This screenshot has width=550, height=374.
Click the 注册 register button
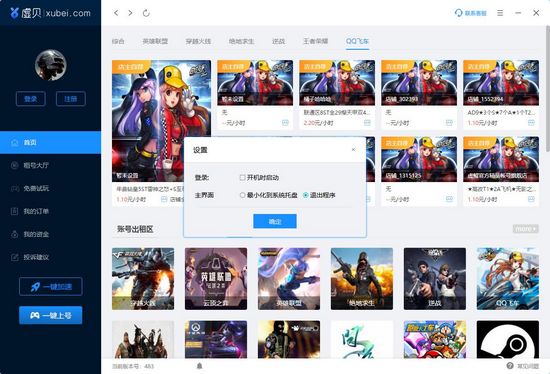pos(71,99)
